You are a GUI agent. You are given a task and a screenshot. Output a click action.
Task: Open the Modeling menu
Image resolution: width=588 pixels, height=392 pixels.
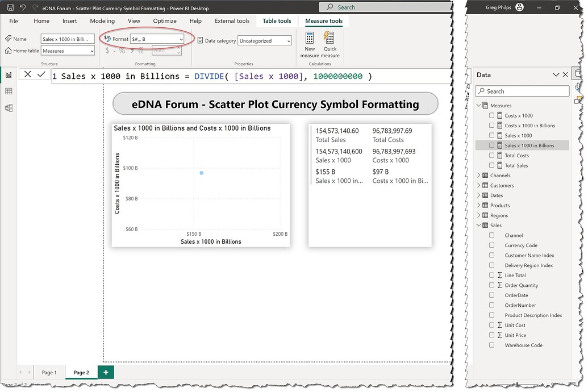click(x=102, y=21)
